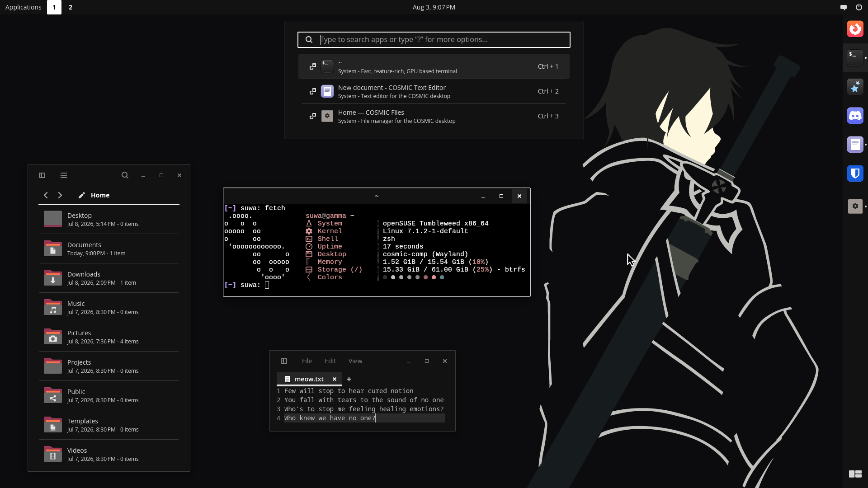This screenshot has height=488, width=868.
Task: Open the File menu in text editor
Action: coord(307,361)
